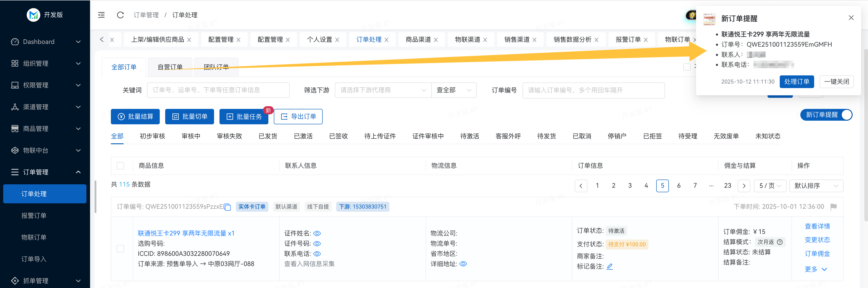Click the 导出订单 button
Viewport: 868px width, 288px height.
(x=298, y=117)
